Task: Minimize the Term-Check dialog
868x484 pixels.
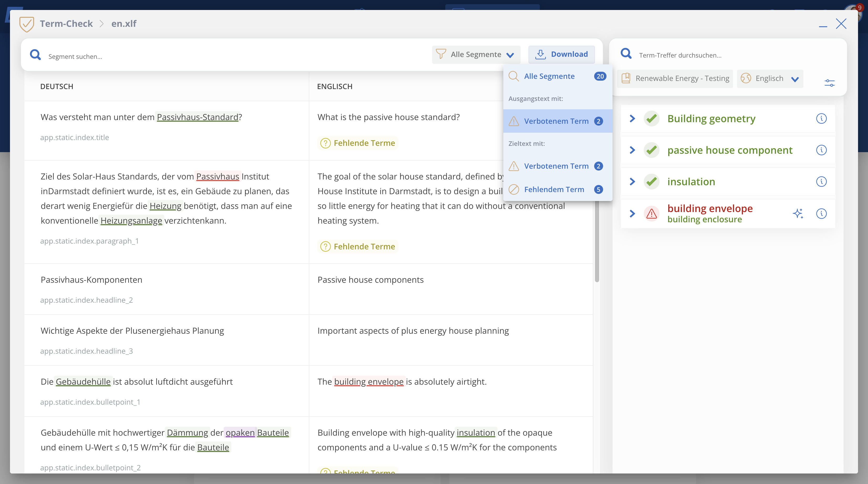Action: click(823, 26)
